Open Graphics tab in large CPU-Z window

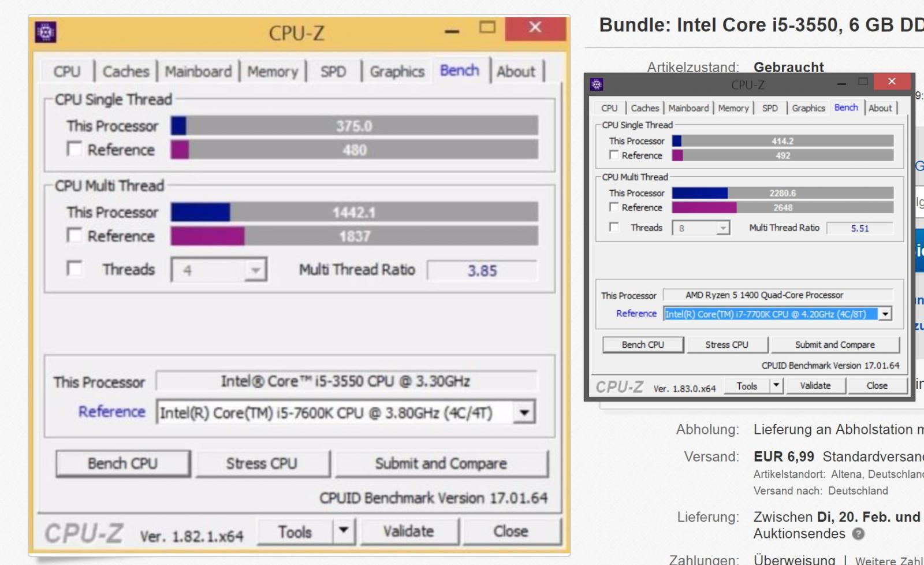pyautogui.click(x=397, y=72)
